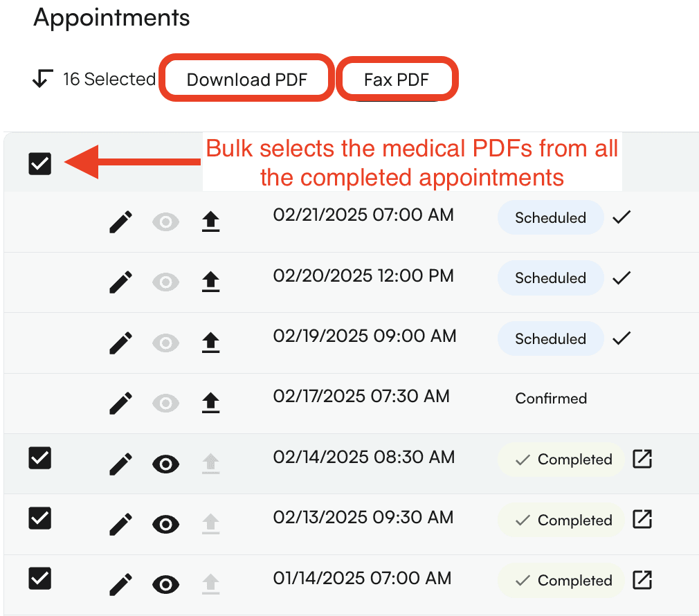Click the Fax PDF button

(397, 80)
